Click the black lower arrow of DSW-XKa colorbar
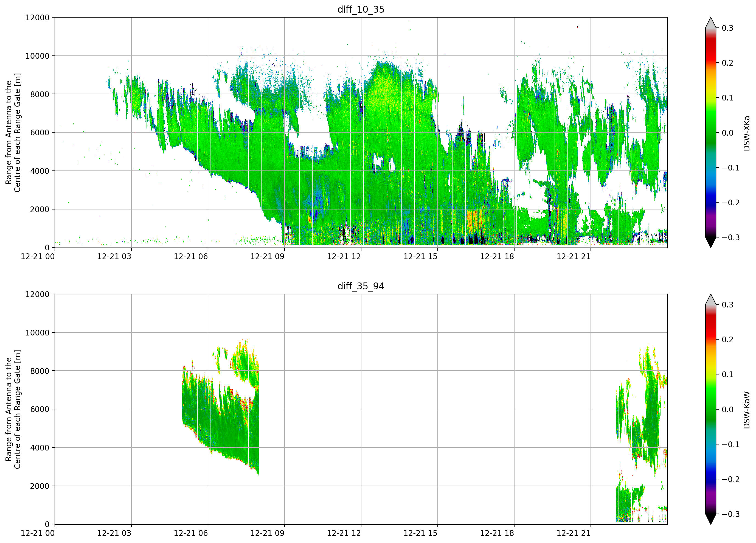Screen dimensions: 756x543 [x=711, y=242]
